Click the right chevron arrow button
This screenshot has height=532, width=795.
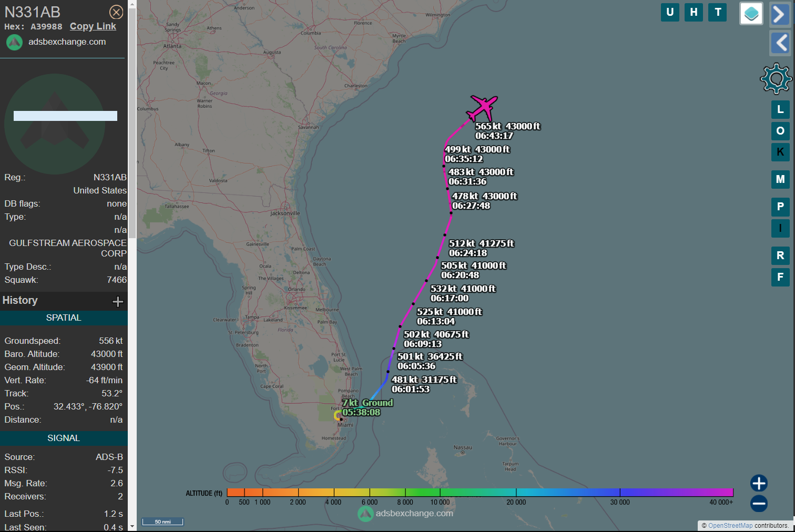tap(779, 14)
